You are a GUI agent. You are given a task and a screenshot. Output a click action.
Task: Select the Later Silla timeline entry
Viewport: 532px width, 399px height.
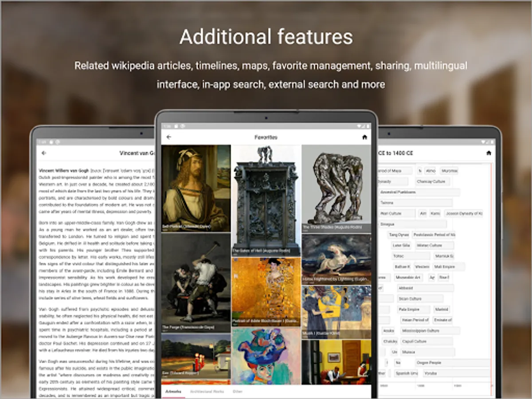[x=401, y=245]
